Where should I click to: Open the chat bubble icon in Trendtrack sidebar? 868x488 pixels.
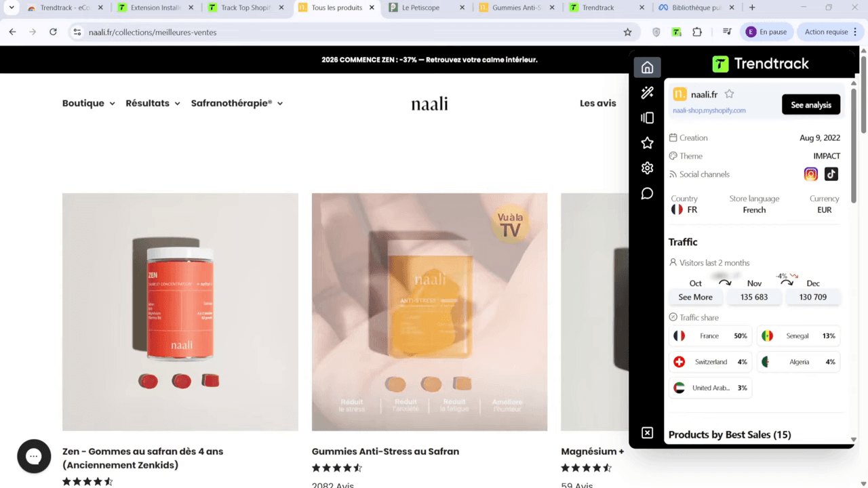[x=647, y=193]
